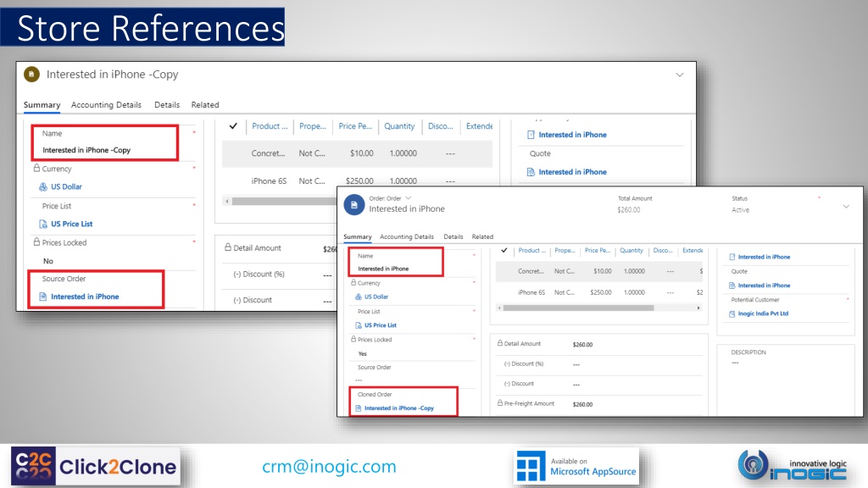Open Related tab in front window

coord(482,237)
